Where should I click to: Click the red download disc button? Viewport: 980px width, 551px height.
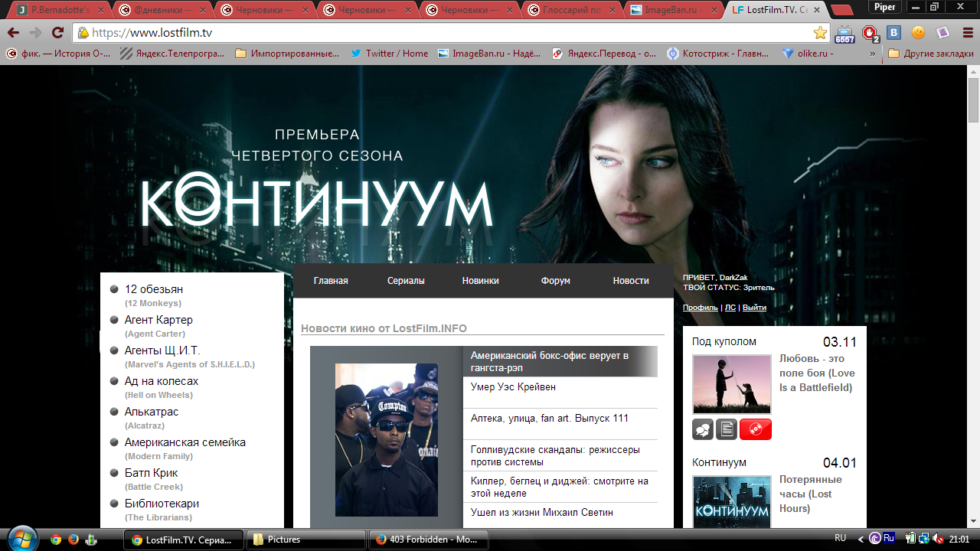pyautogui.click(x=756, y=429)
